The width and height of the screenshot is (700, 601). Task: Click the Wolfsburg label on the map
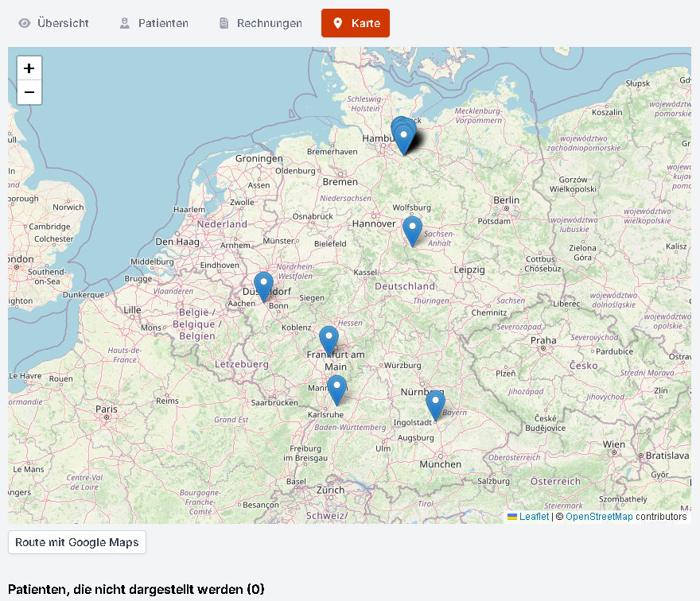[411, 207]
